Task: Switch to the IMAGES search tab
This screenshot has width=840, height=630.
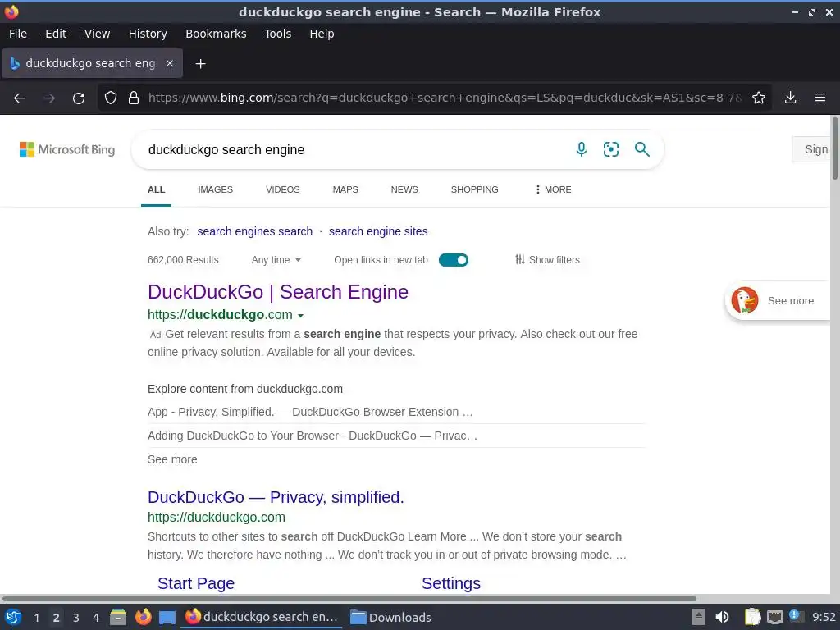Action: click(x=216, y=189)
